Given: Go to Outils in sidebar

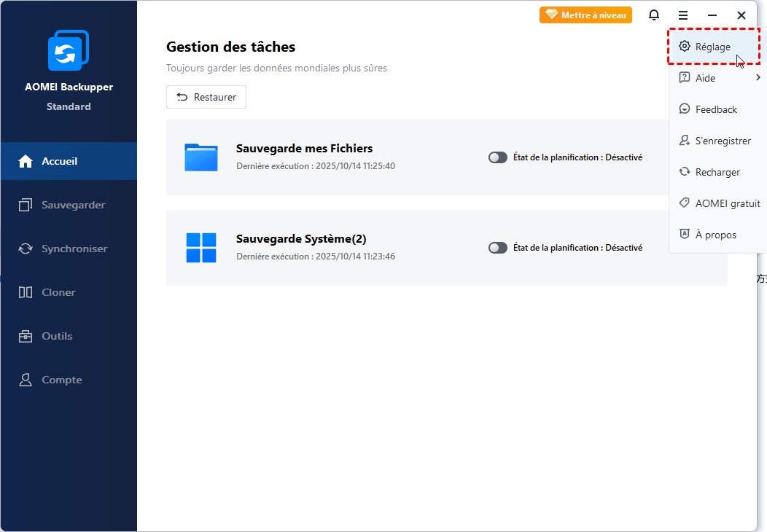Looking at the screenshot, I should [x=69, y=336].
